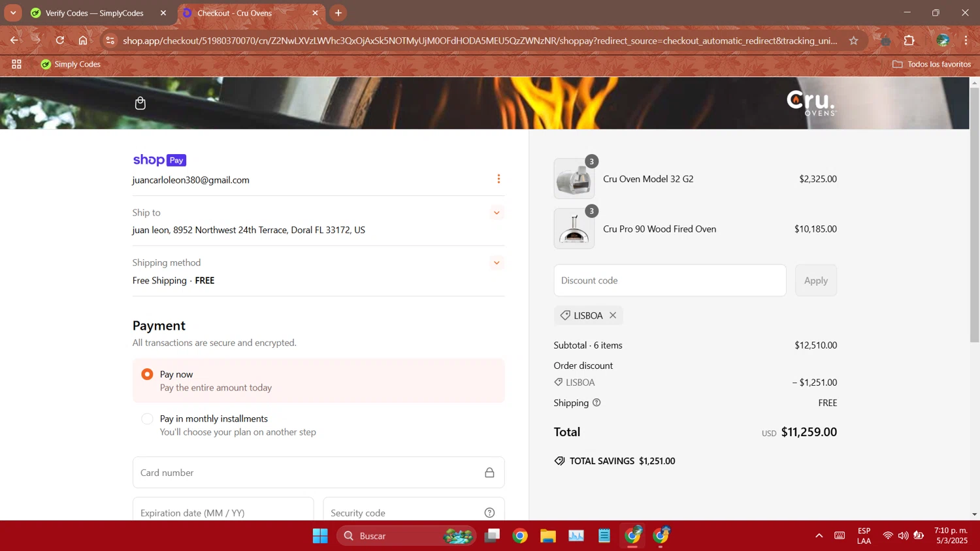Click the page vertical scrollbar
The height and width of the screenshot is (551, 980).
pyautogui.click(x=974, y=215)
